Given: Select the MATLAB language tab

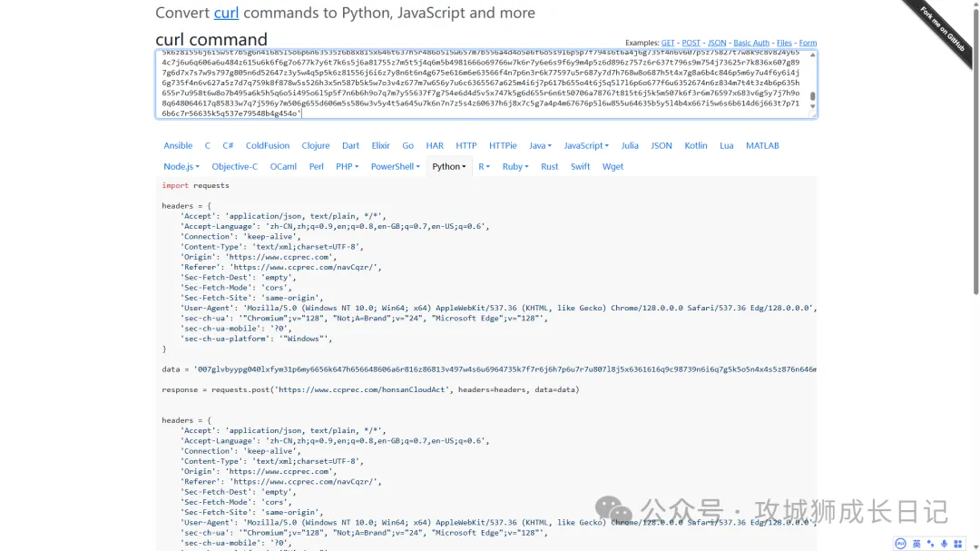Looking at the screenshot, I should click(762, 145).
